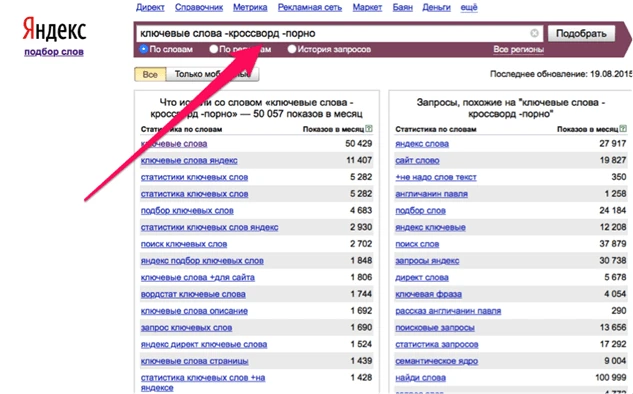Open the ещё menu in top navigation
Image resolution: width=633 pixels, height=394 pixels.
pos(469,7)
